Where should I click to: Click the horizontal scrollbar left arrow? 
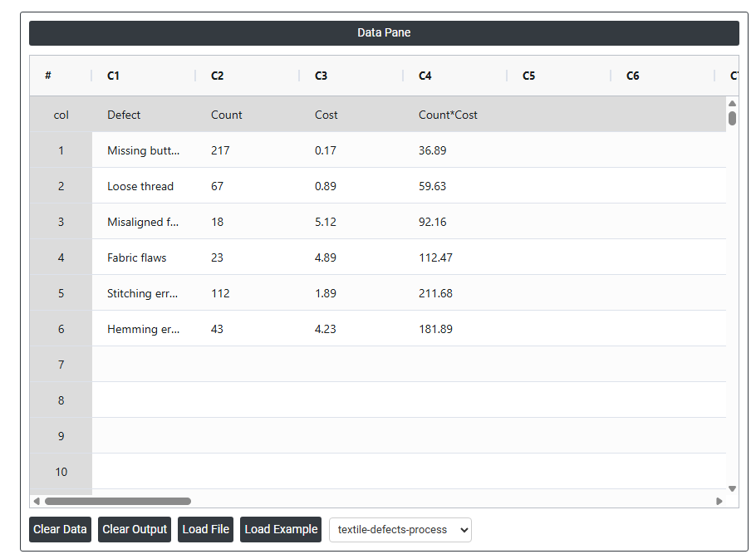(36, 502)
